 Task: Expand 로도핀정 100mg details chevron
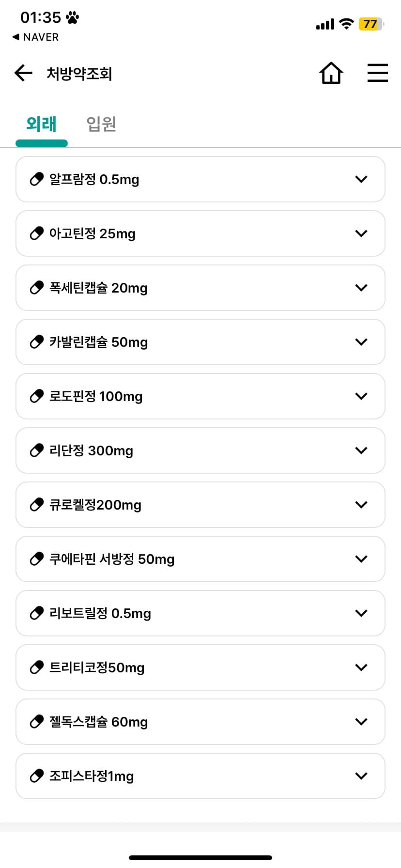[x=361, y=396]
